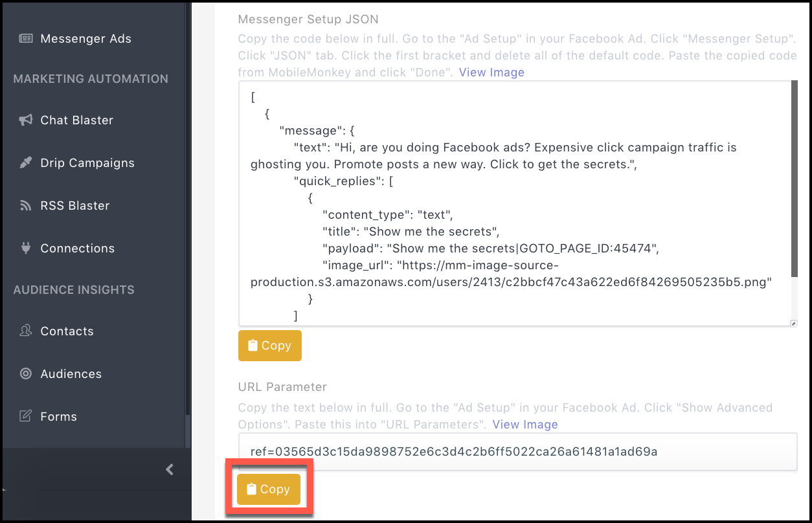
Task: Select the Contacts person icon
Action: tap(24, 331)
